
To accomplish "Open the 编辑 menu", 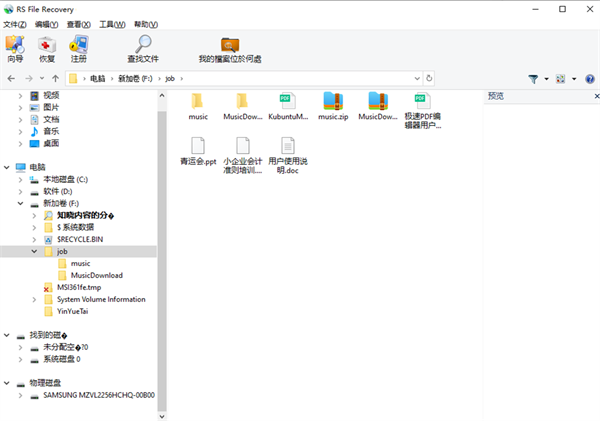I will pos(46,24).
